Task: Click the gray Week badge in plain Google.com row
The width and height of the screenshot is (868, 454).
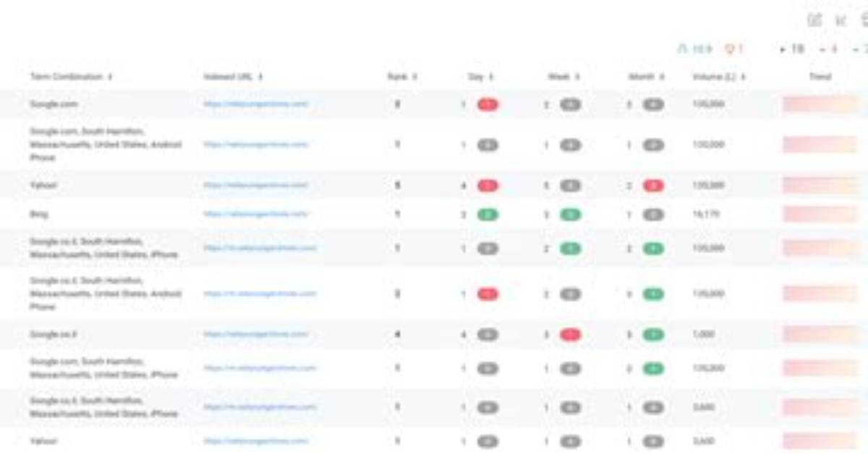Action: pyautogui.click(x=571, y=105)
